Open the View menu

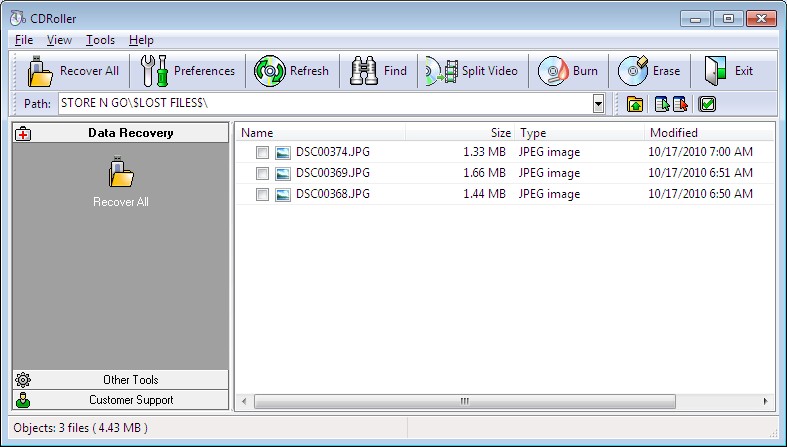[59, 40]
